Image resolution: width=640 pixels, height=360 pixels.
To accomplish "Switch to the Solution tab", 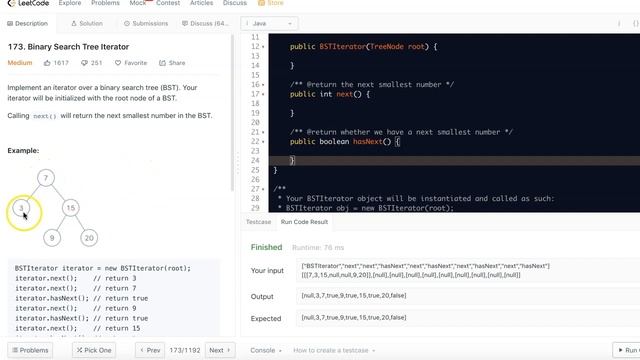I will (x=87, y=24).
